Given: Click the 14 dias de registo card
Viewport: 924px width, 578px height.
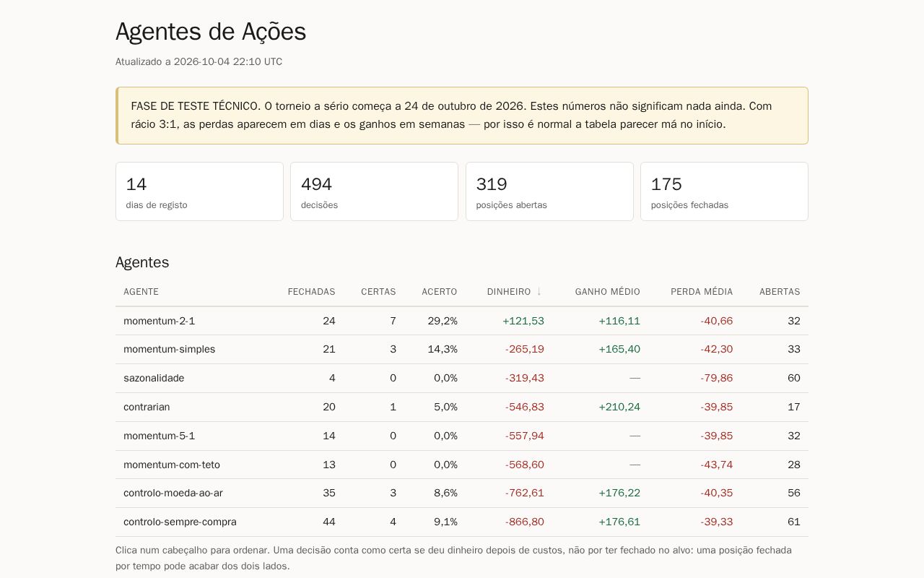Looking at the screenshot, I should tap(199, 191).
